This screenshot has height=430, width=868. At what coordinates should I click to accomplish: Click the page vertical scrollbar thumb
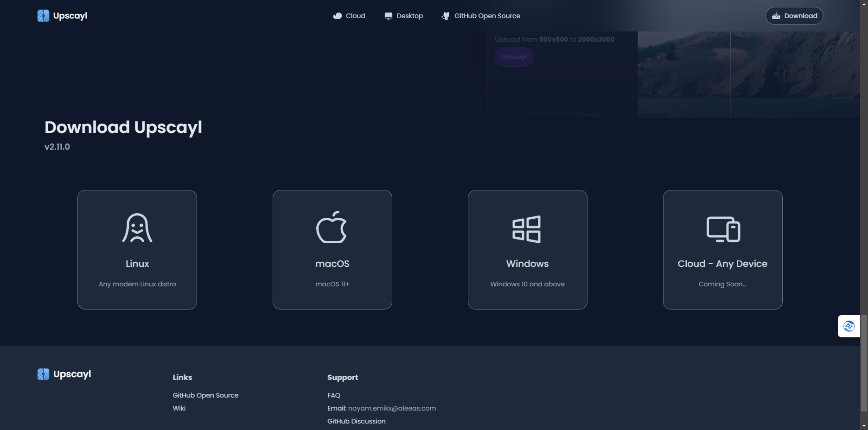coord(864,363)
